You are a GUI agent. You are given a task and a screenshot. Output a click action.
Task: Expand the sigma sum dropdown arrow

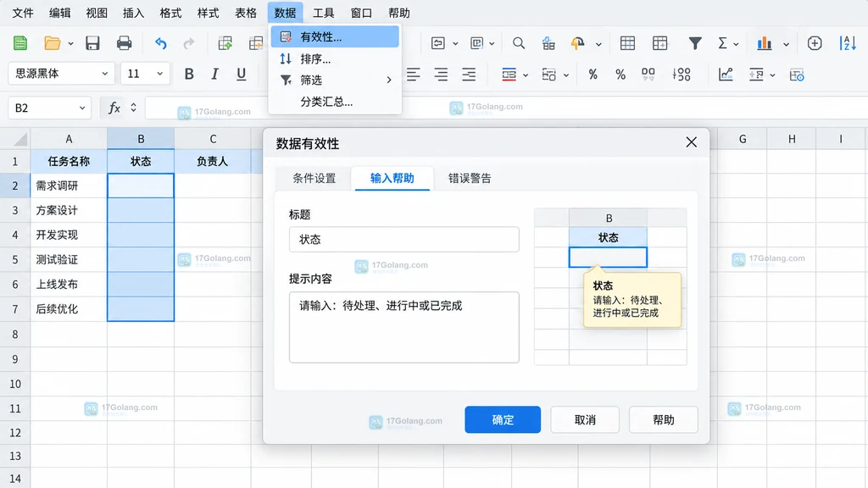pos(736,44)
